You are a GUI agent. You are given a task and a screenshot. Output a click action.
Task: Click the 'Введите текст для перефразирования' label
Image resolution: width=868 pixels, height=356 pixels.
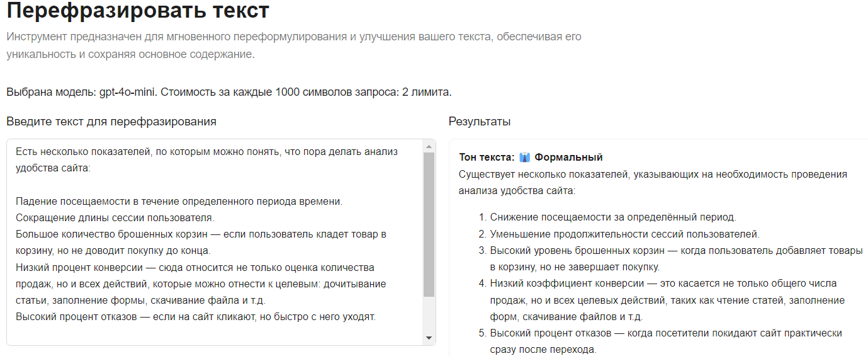click(111, 122)
